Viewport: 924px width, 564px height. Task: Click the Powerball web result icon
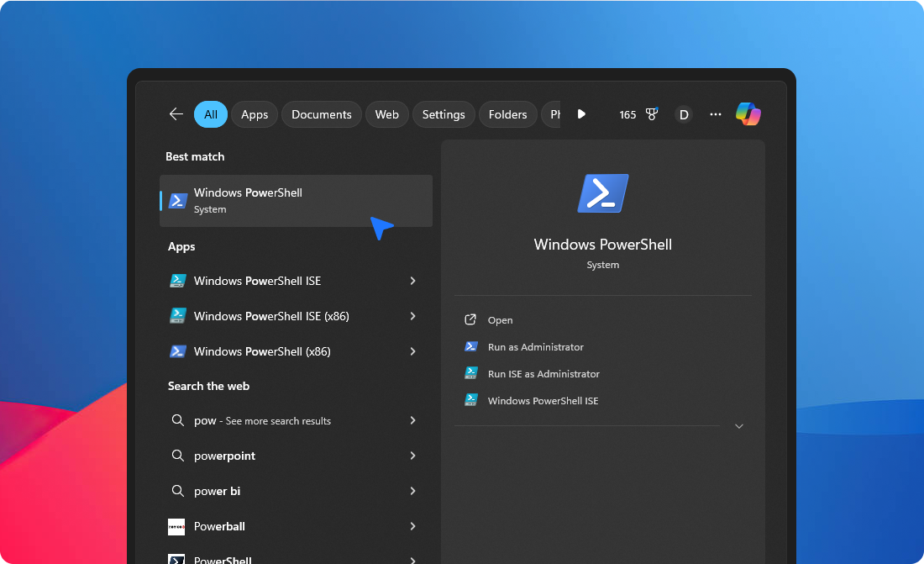tap(176, 526)
